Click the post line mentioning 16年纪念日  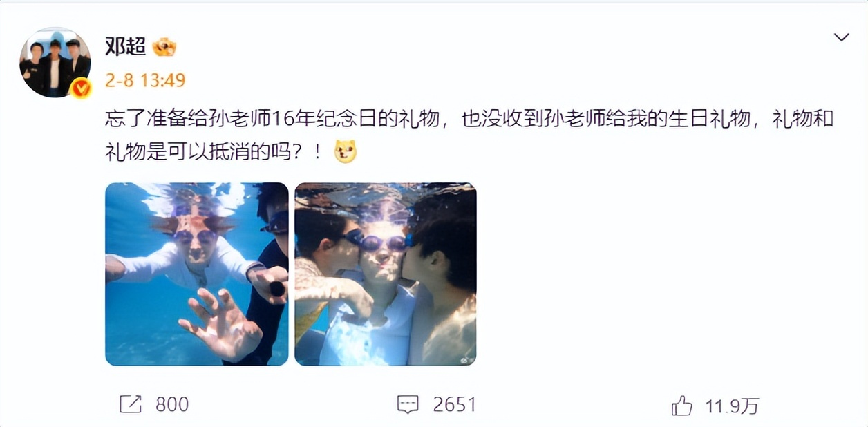coord(469,120)
